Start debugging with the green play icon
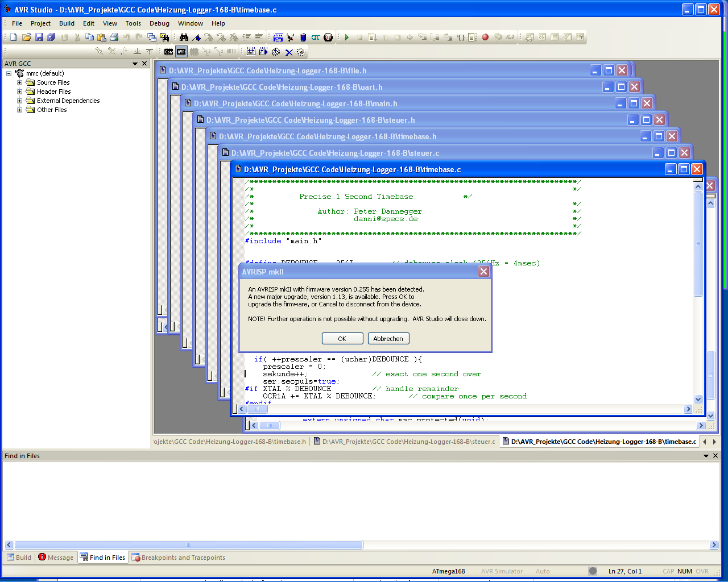 pyautogui.click(x=346, y=37)
